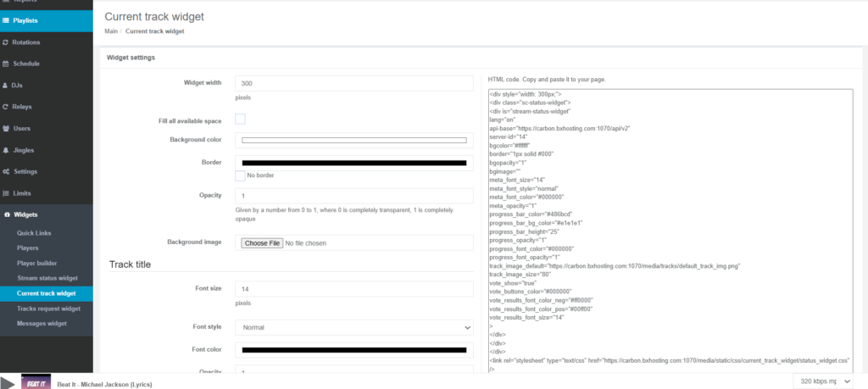The height and width of the screenshot is (389, 868).
Task: Collapse the Widgets sidebar section
Action: [25, 214]
